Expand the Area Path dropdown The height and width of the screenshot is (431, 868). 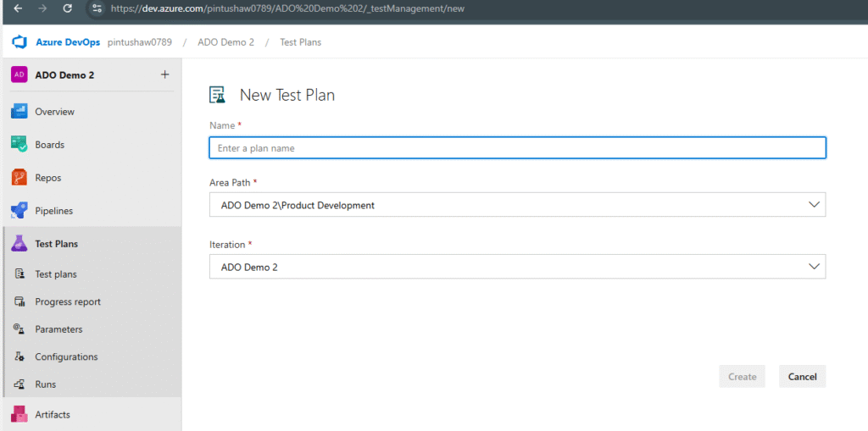coord(814,205)
